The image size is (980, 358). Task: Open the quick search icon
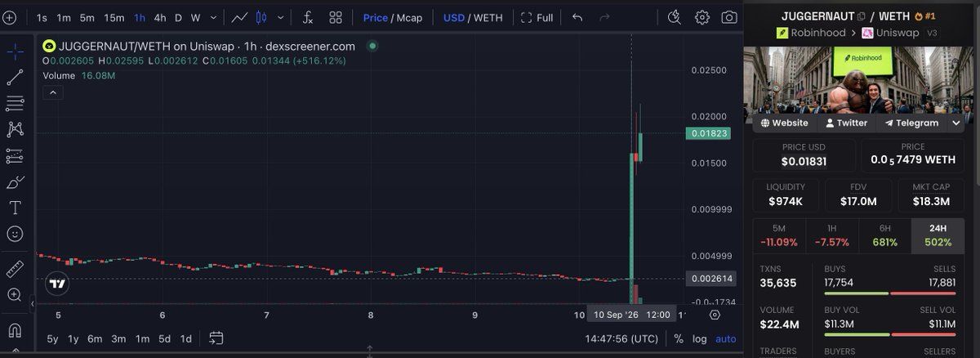click(x=675, y=17)
